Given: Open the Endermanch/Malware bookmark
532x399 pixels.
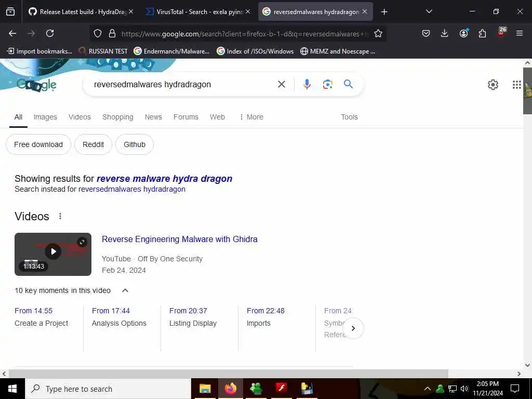Looking at the screenshot, I should (171, 51).
